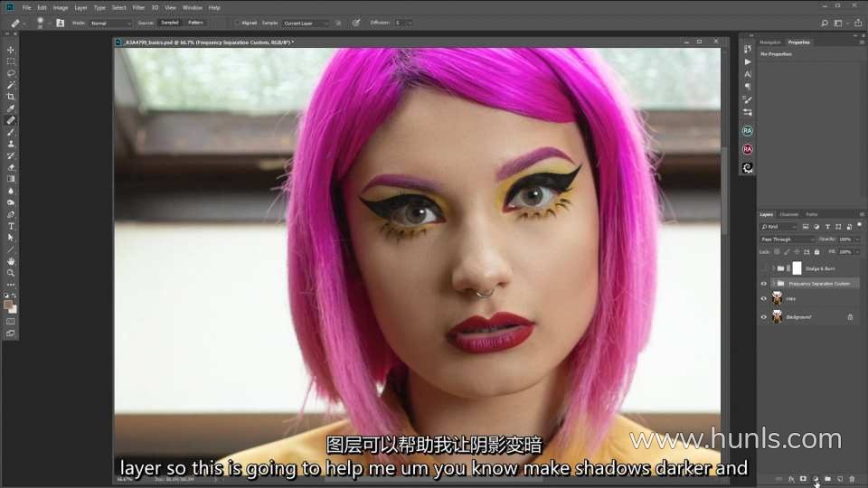Select the Magic Wand tool
The width and height of the screenshot is (868, 488).
(11, 85)
